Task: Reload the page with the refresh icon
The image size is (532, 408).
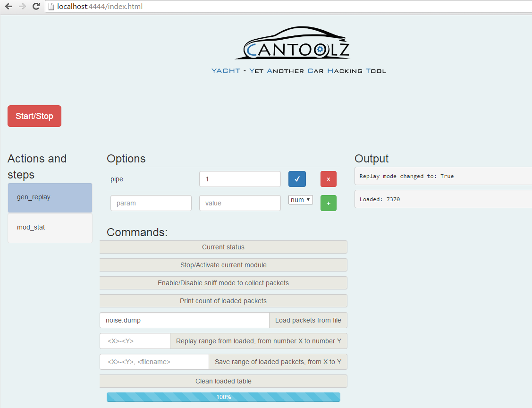Action: [36, 6]
